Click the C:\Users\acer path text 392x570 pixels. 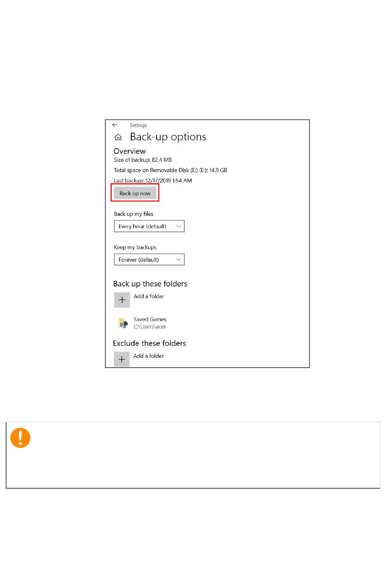[150, 327]
